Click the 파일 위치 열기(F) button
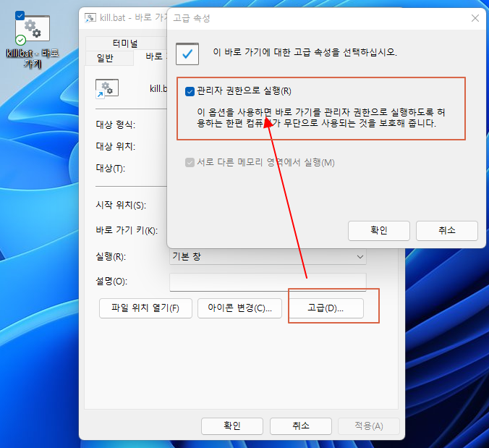 coord(145,308)
